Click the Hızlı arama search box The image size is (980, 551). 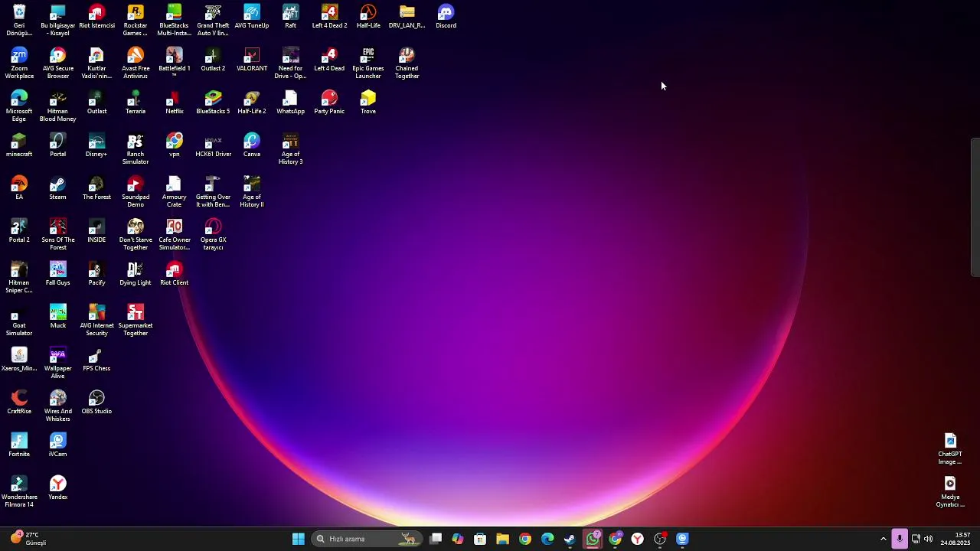click(367, 539)
